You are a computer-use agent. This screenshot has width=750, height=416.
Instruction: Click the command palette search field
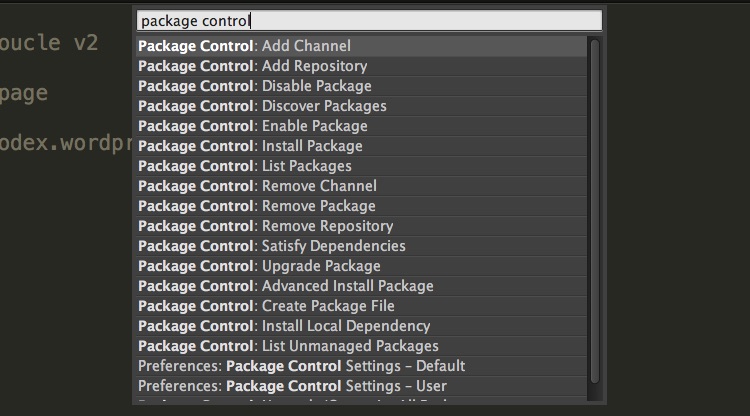coord(369,21)
